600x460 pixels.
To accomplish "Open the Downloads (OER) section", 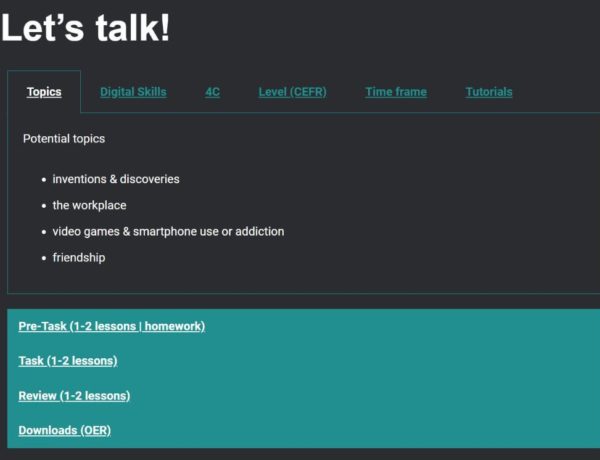I will 65,431.
